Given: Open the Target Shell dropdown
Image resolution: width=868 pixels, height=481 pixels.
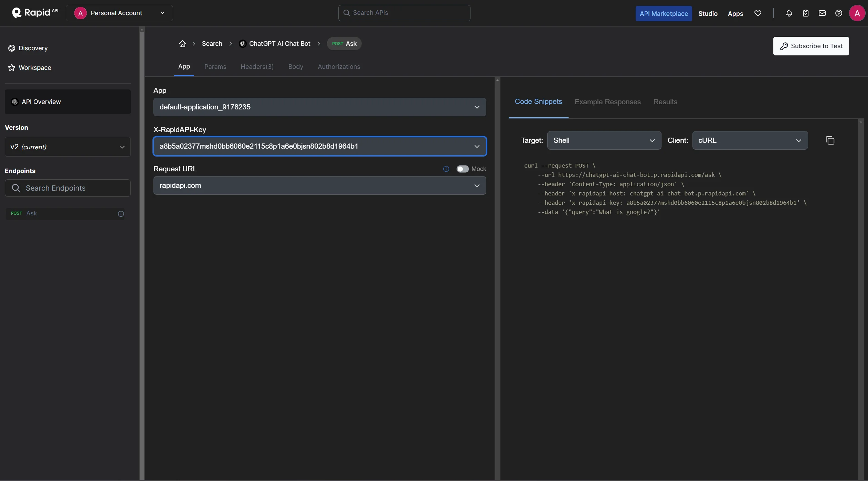Looking at the screenshot, I should (604, 140).
